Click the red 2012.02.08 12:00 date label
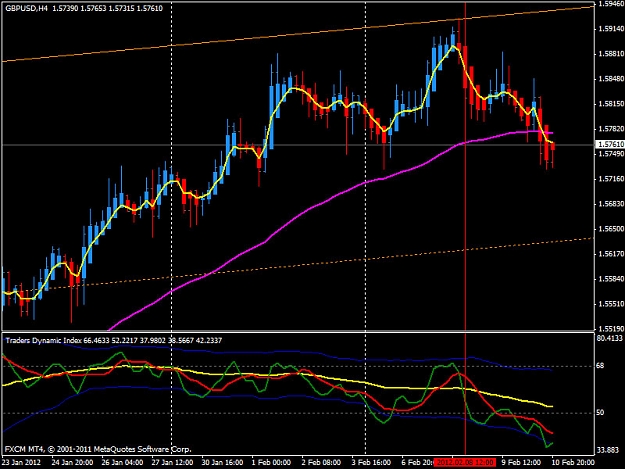 click(465, 463)
